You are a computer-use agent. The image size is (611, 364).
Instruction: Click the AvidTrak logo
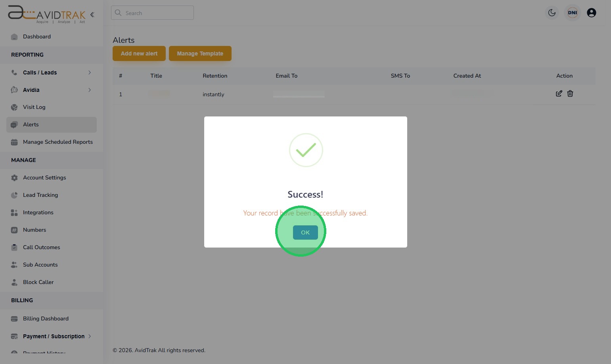(x=47, y=14)
